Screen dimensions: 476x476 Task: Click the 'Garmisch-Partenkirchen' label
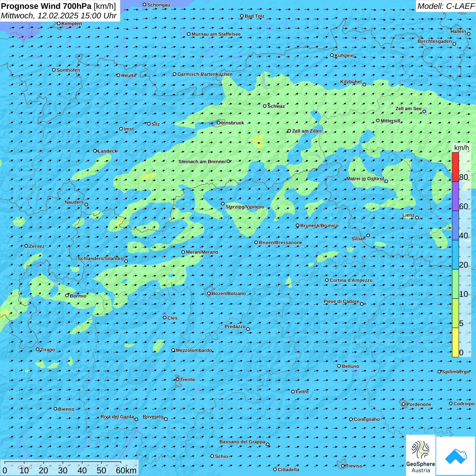205,74
